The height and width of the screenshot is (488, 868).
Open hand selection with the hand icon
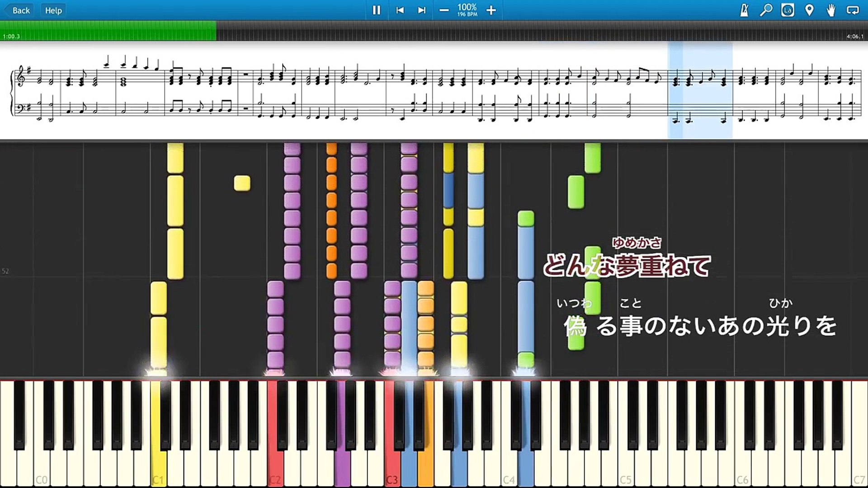pos(831,10)
